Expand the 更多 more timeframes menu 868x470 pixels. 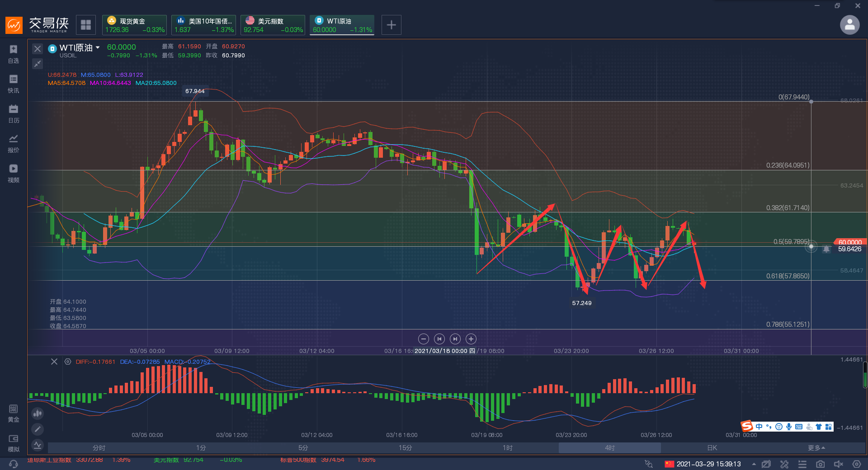[x=816, y=448]
